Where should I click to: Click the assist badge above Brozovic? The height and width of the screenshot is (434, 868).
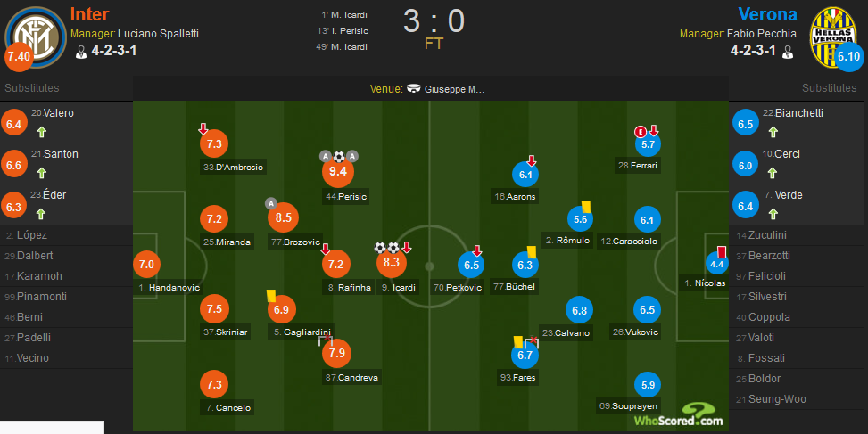click(x=270, y=203)
